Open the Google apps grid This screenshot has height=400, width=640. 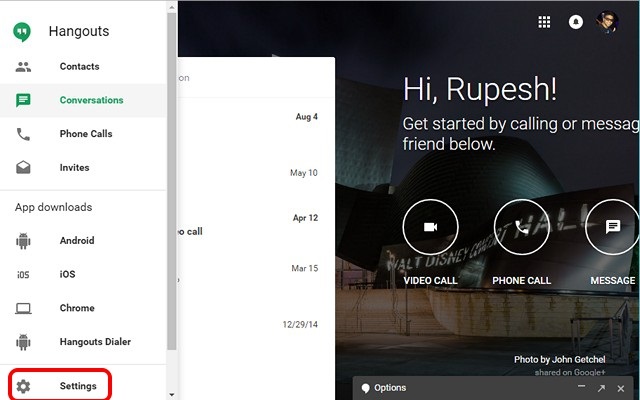click(x=544, y=22)
